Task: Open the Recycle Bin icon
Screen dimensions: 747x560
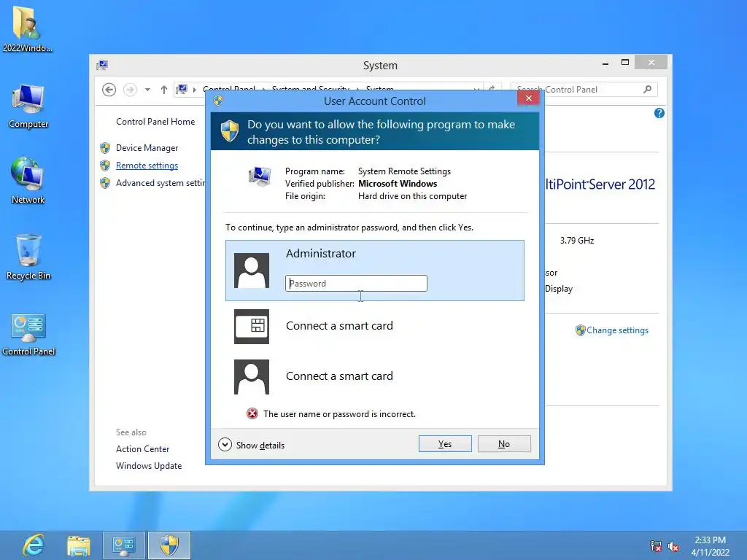Action: point(28,257)
